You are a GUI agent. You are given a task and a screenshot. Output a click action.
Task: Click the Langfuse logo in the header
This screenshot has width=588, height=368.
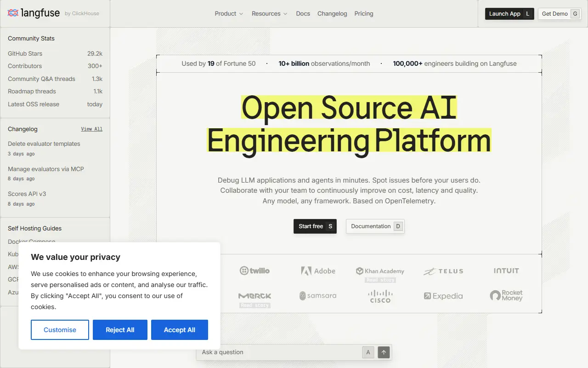tap(34, 13)
